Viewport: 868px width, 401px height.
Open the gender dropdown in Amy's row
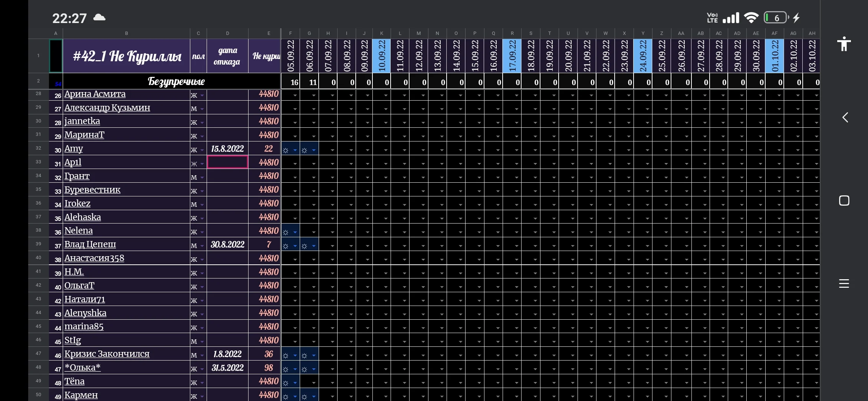click(x=202, y=150)
